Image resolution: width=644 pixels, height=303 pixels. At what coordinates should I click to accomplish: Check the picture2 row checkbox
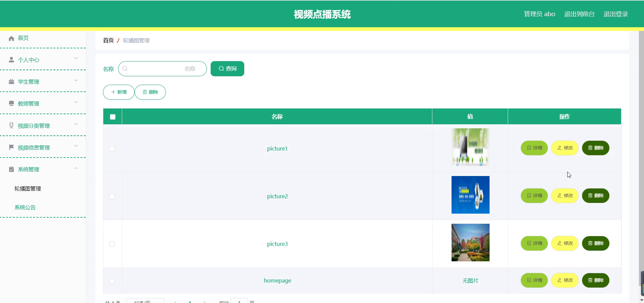(112, 197)
